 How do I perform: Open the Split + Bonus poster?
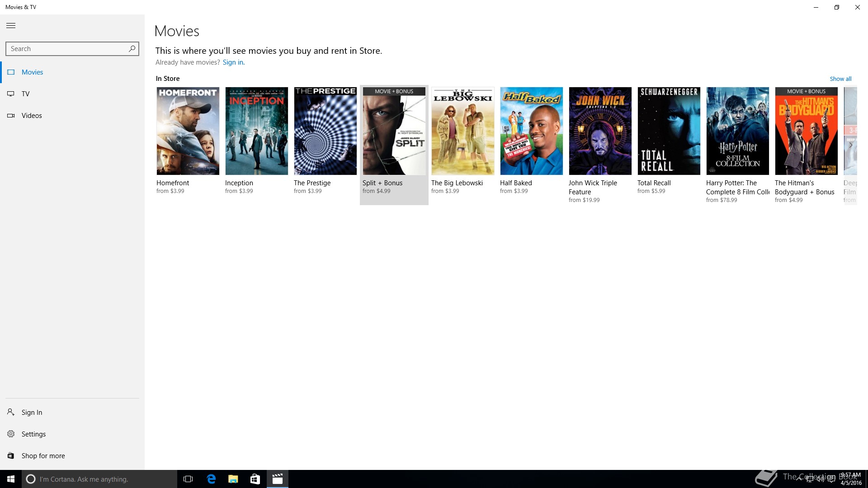coord(394,131)
